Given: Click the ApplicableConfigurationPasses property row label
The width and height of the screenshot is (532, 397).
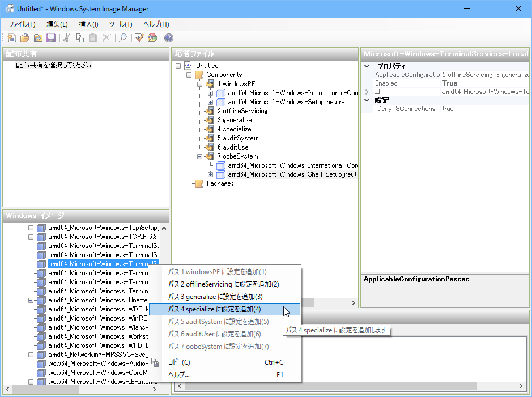Looking at the screenshot, I should (x=407, y=75).
